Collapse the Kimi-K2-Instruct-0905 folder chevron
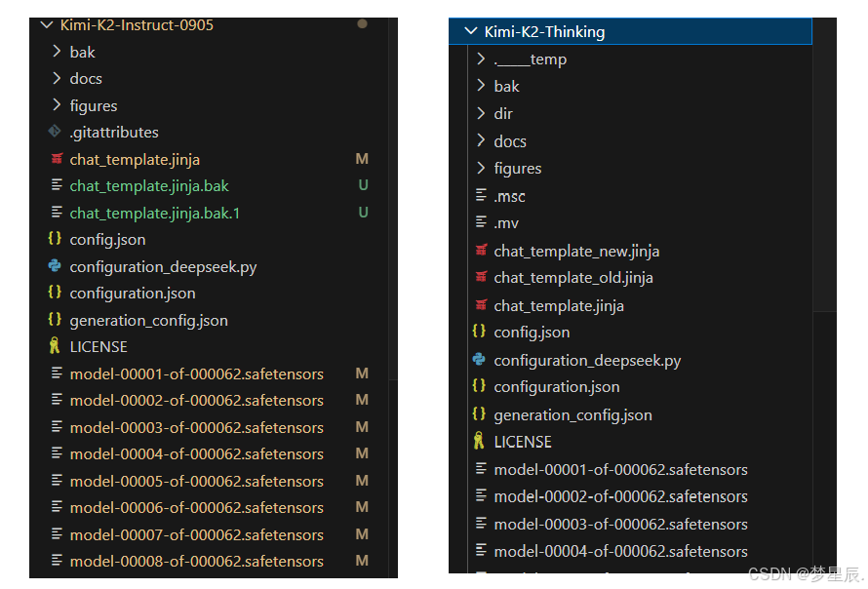The image size is (868, 589). (47, 25)
